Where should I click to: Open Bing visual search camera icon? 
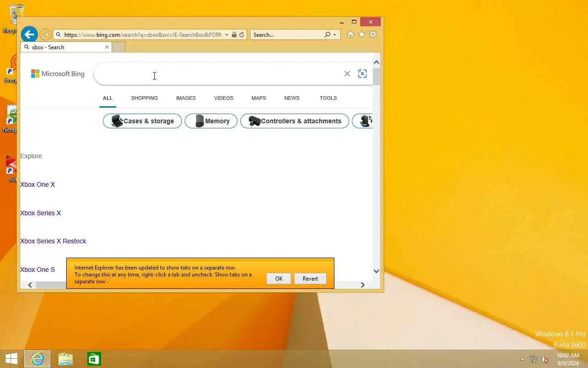click(x=362, y=74)
